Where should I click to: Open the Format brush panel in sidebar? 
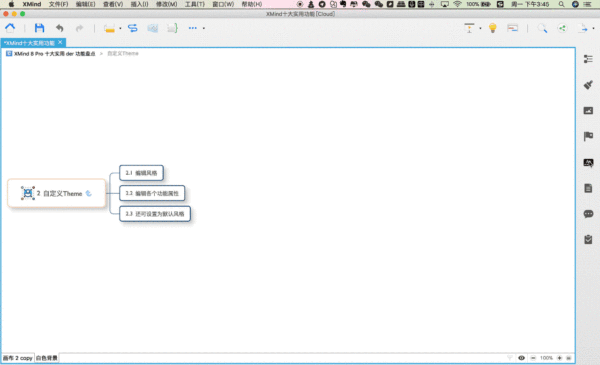click(588, 85)
